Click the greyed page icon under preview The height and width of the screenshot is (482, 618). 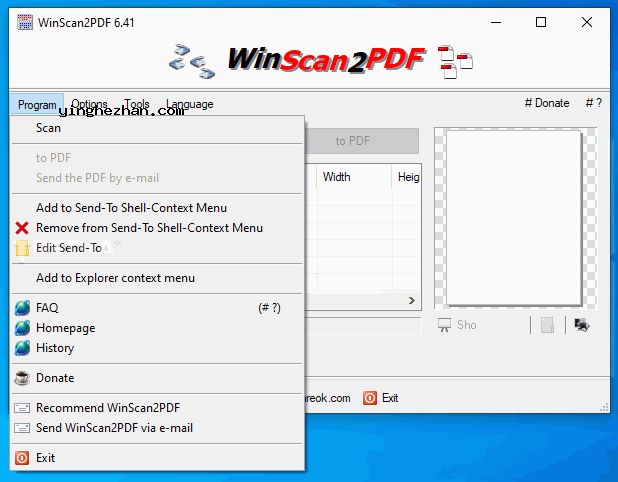pyautogui.click(x=547, y=325)
